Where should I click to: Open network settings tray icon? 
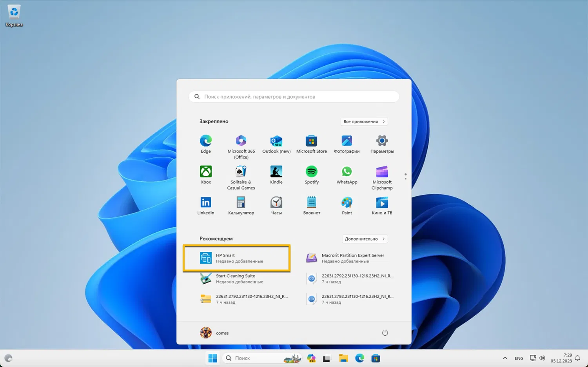[533, 358]
